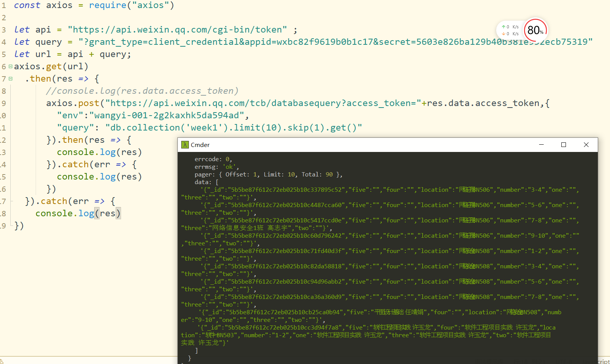Click '}).then(res => {' on line 12
The image size is (610, 364).
click(89, 140)
